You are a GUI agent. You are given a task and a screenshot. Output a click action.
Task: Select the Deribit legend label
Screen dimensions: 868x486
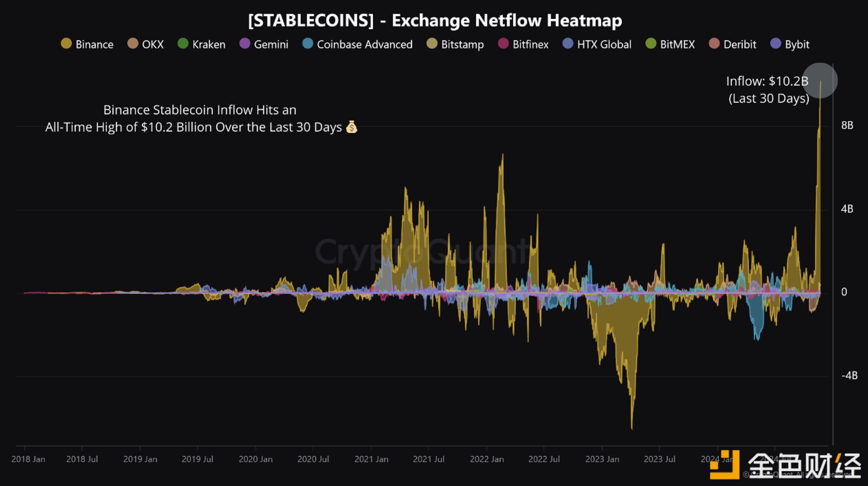[x=740, y=44]
